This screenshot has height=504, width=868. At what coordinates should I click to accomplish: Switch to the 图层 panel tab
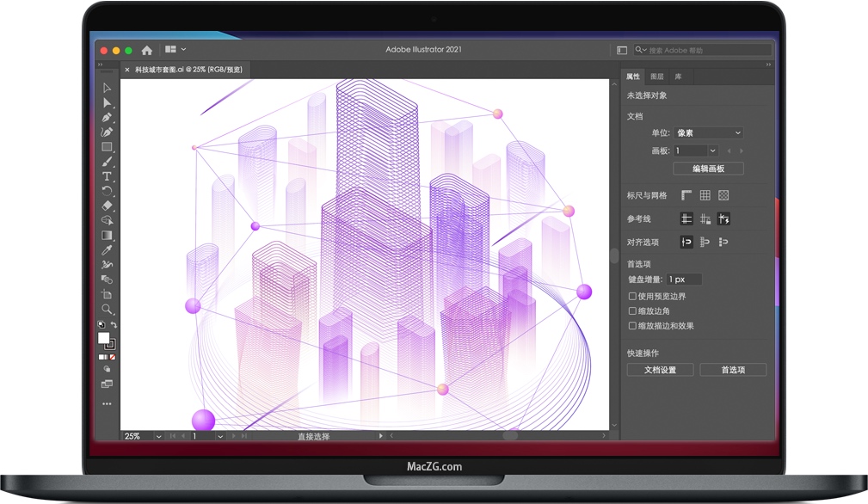point(656,77)
